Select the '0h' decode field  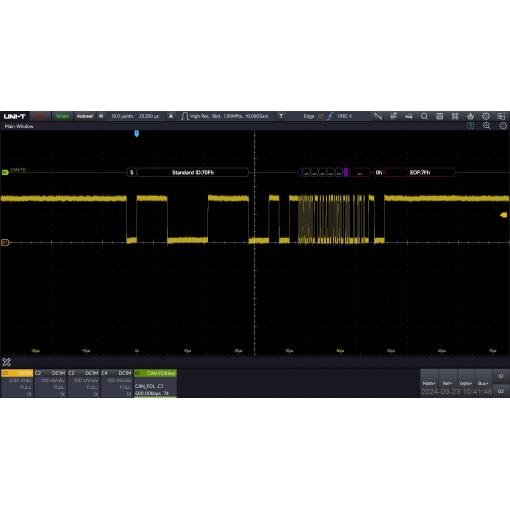pos(379,172)
